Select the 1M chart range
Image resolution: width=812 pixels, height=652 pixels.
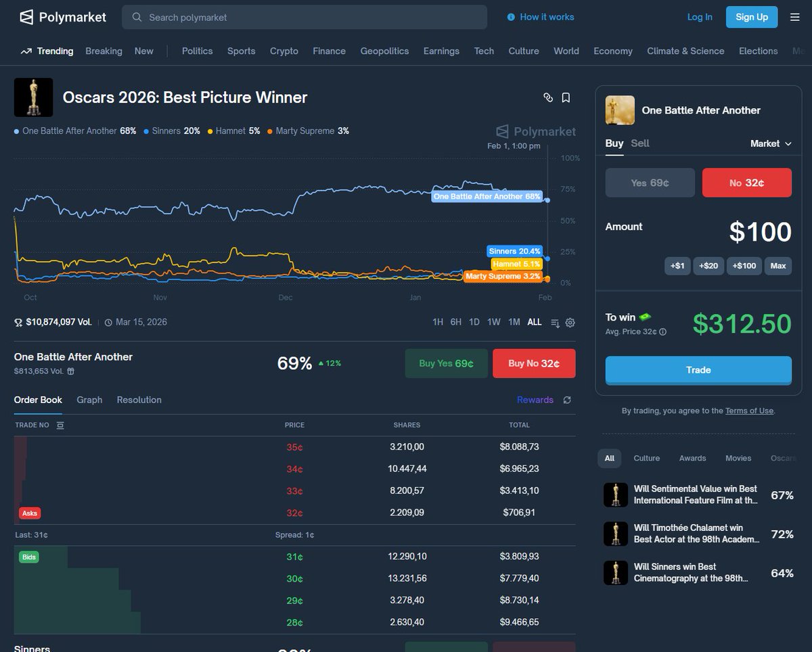click(514, 322)
